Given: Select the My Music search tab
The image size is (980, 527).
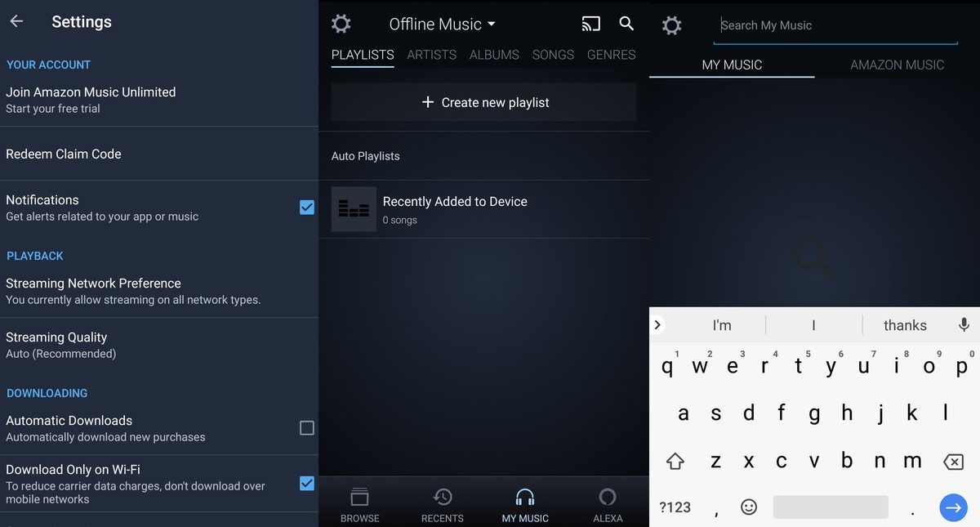Looking at the screenshot, I should tap(733, 65).
